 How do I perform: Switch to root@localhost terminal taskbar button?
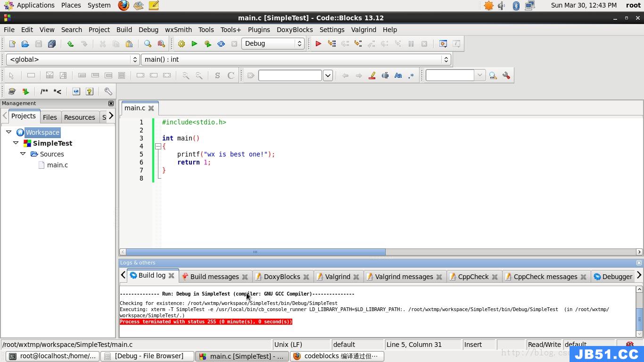53,356
